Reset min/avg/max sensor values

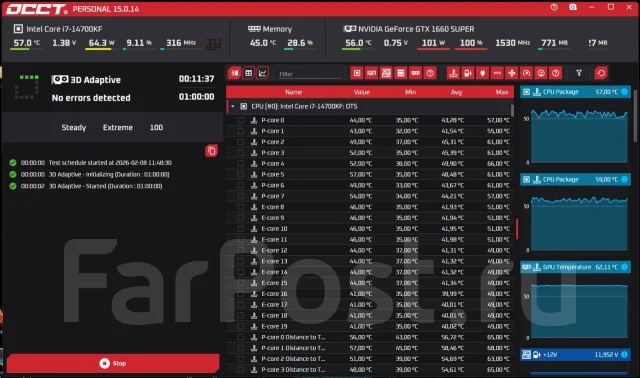[601, 73]
